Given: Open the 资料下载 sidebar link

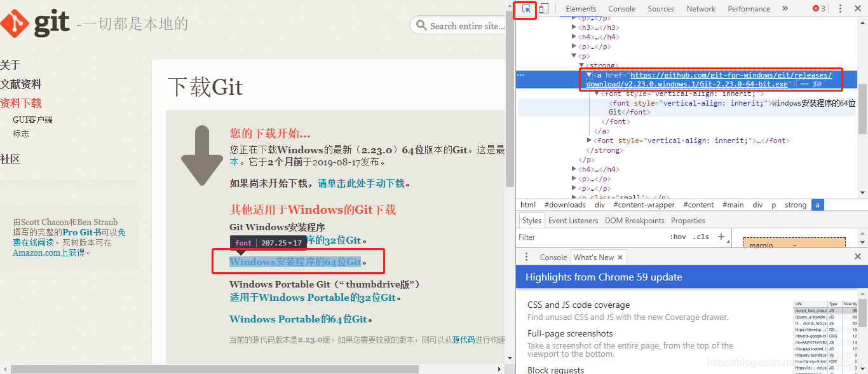Looking at the screenshot, I should click(21, 103).
